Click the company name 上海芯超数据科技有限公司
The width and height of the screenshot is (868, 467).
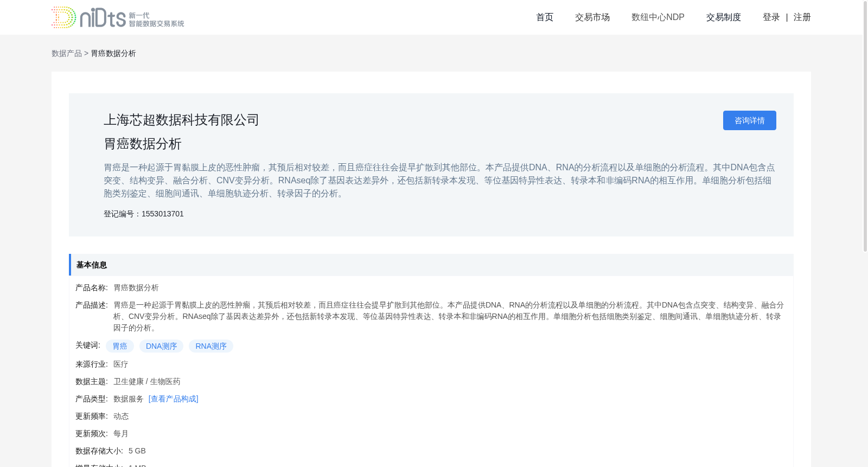tap(182, 120)
